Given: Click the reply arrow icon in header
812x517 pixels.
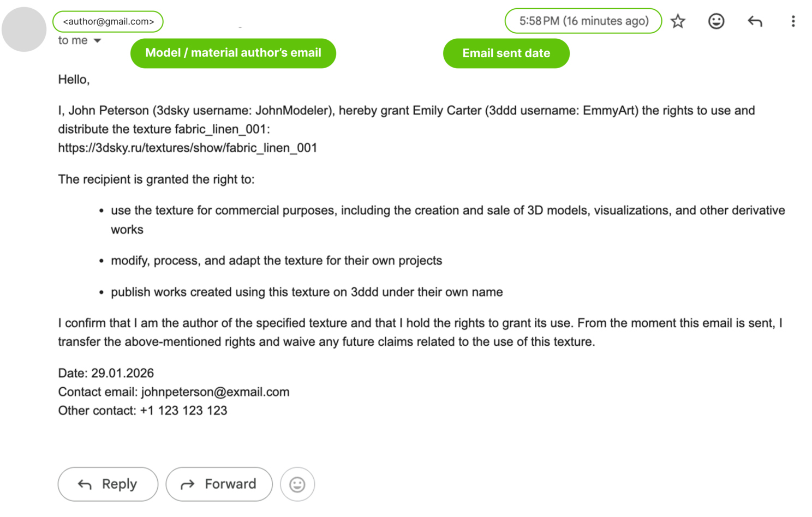Looking at the screenshot, I should click(x=755, y=21).
